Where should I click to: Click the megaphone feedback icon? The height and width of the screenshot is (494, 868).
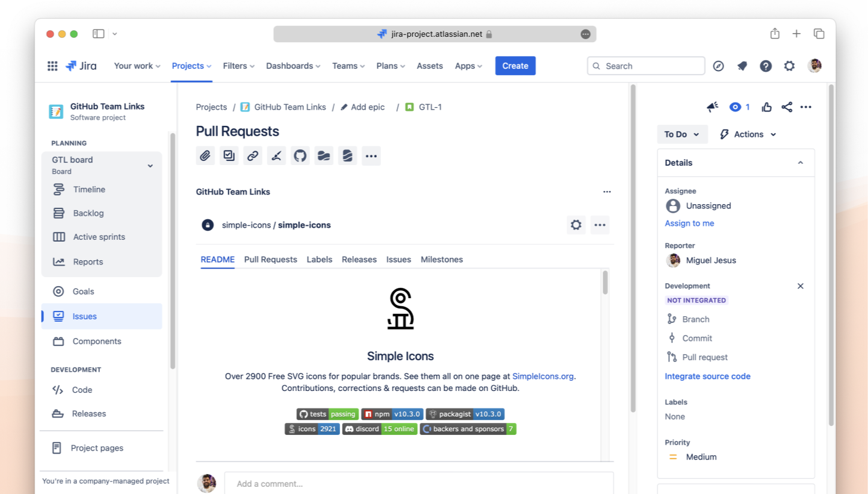tap(713, 107)
